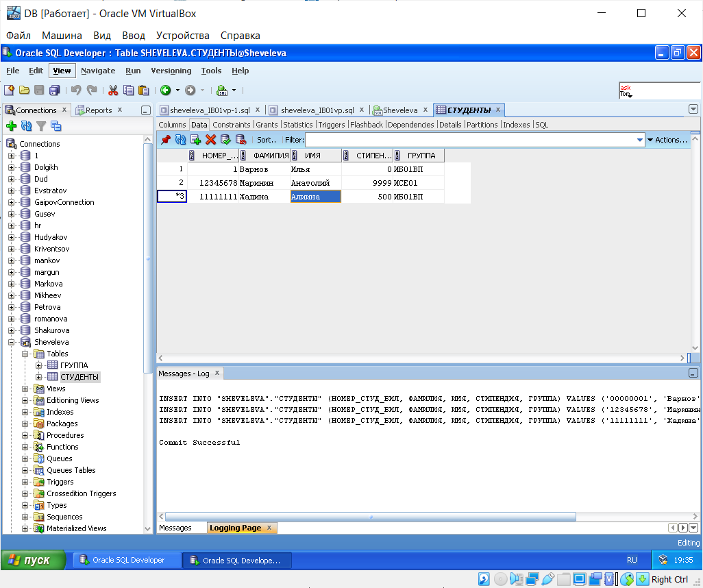703x588 pixels.
Task: Refresh connections tree icon
Action: [27, 126]
